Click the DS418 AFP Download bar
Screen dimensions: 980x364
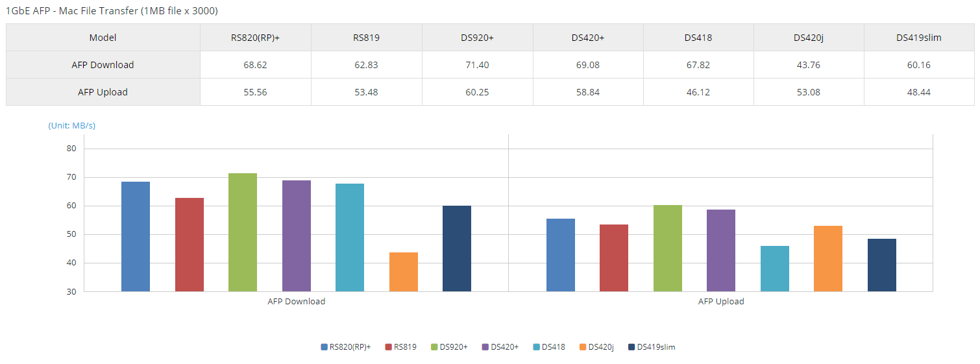[350, 237]
